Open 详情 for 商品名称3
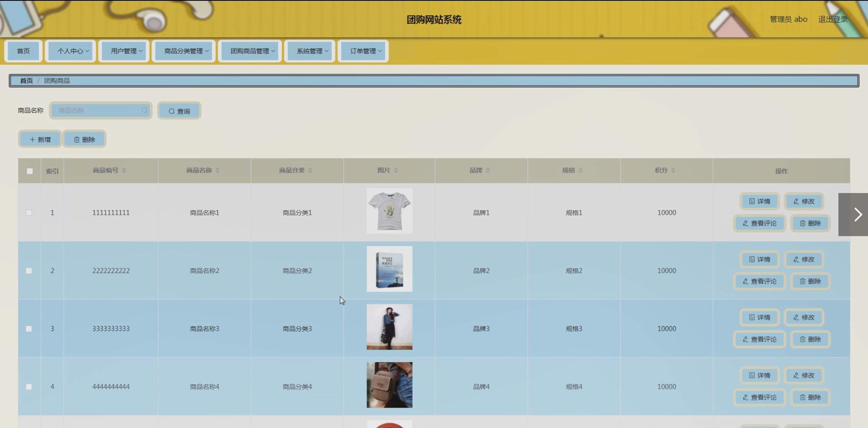The height and width of the screenshot is (428, 868). coord(760,317)
